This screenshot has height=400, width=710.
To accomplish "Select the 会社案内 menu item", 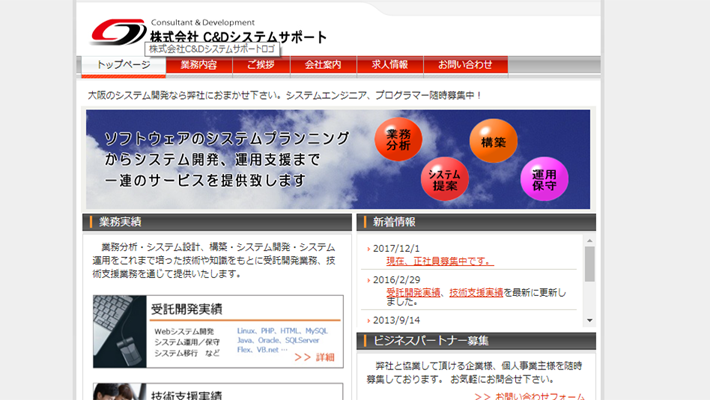I will pos(323,65).
